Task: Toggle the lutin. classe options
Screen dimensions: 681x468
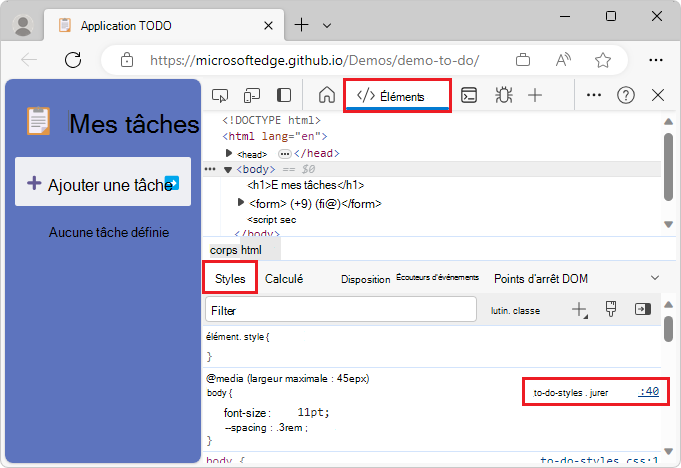Action: click(516, 310)
